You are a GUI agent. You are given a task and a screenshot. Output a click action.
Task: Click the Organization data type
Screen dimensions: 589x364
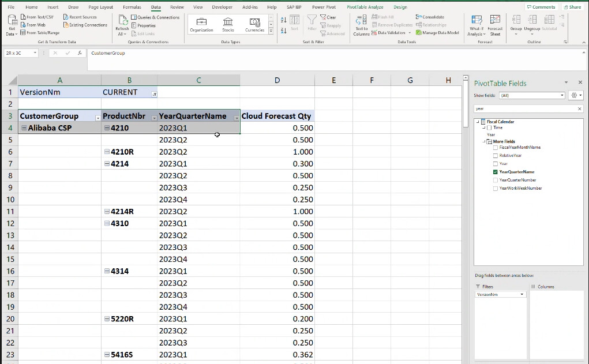pyautogui.click(x=201, y=24)
